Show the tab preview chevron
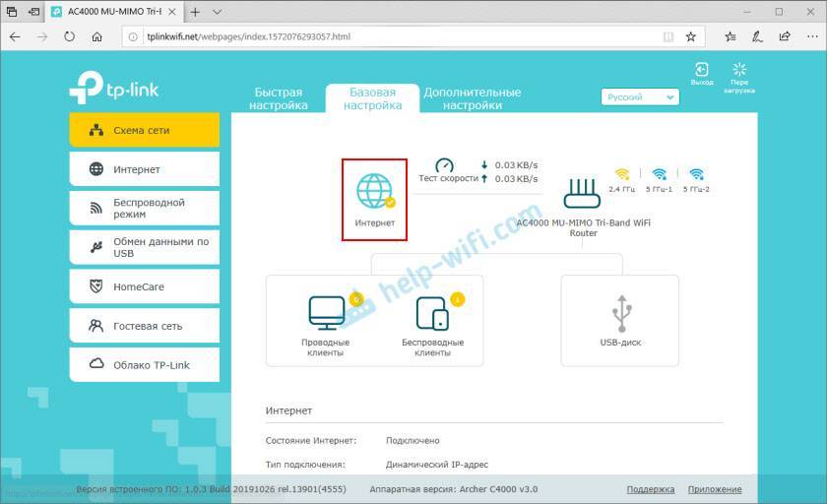Image resolution: width=827 pixels, height=504 pixels. click(217, 12)
